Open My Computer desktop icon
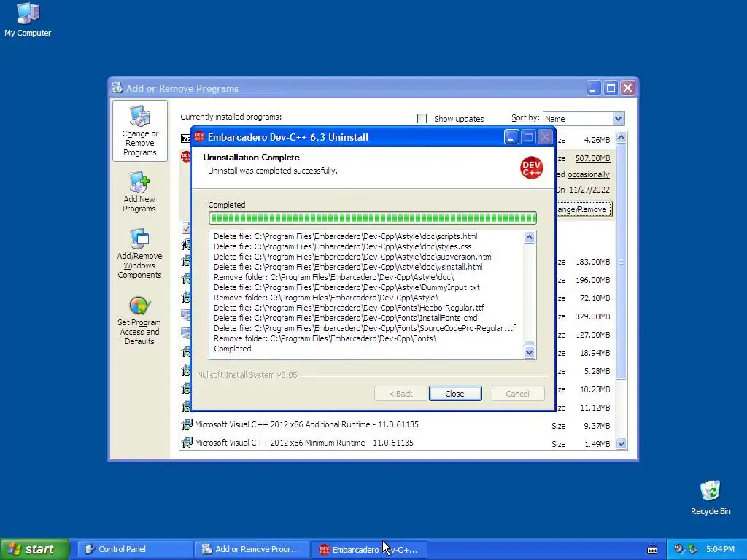This screenshot has height=560, width=747. 28,20
